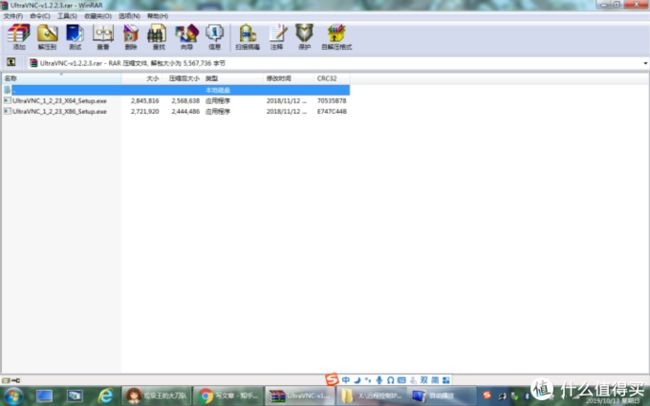Select UltraVNC_1_2_23_X86_Setup.exe file
The height and width of the screenshot is (406, 650).
59,112
